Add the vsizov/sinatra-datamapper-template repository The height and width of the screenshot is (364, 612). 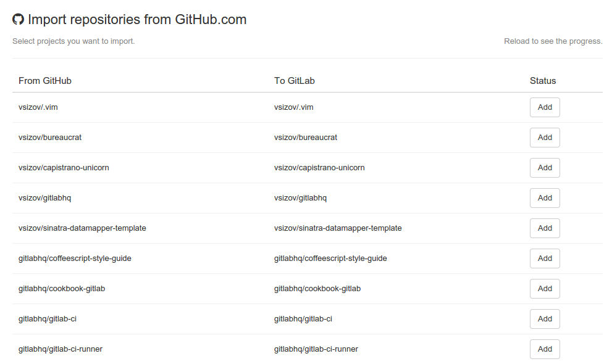click(x=545, y=228)
